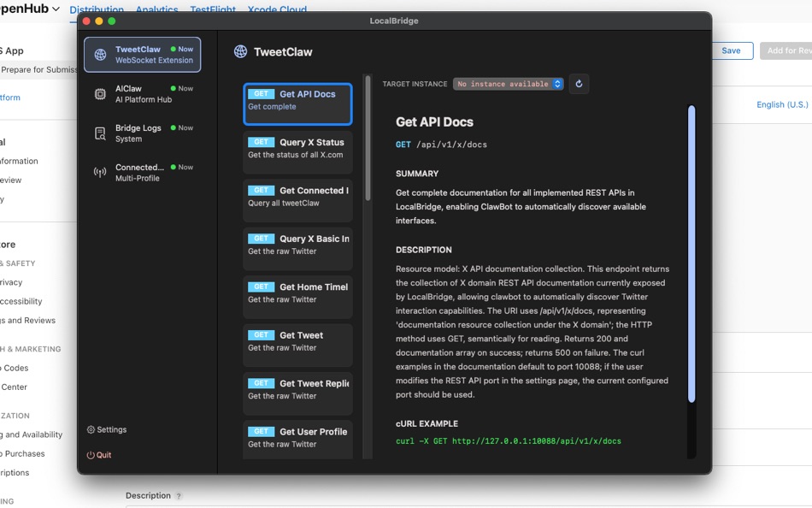Open the Xcode Cloud tab
This screenshot has height=508, width=812.
point(277,9)
